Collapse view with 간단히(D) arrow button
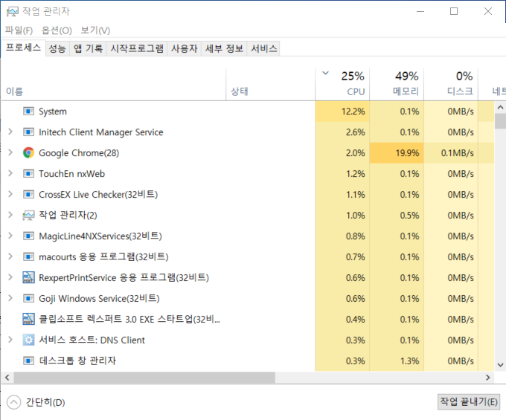 click(x=13, y=402)
